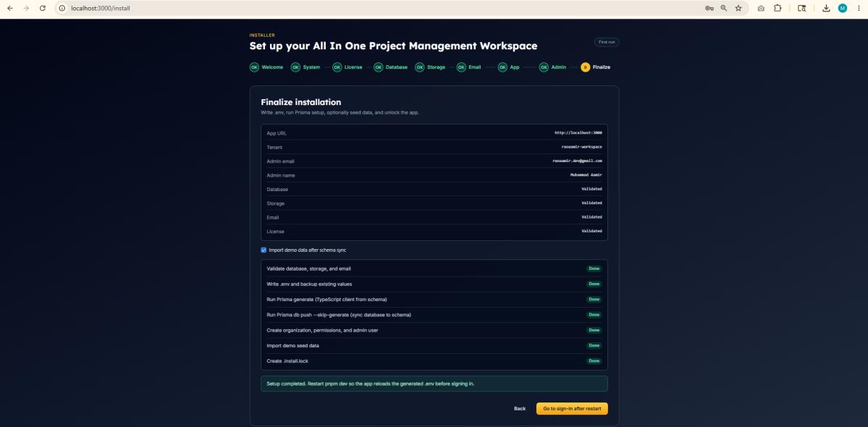The image size is (868, 427).
Task: Go to the License step label
Action: tap(353, 67)
